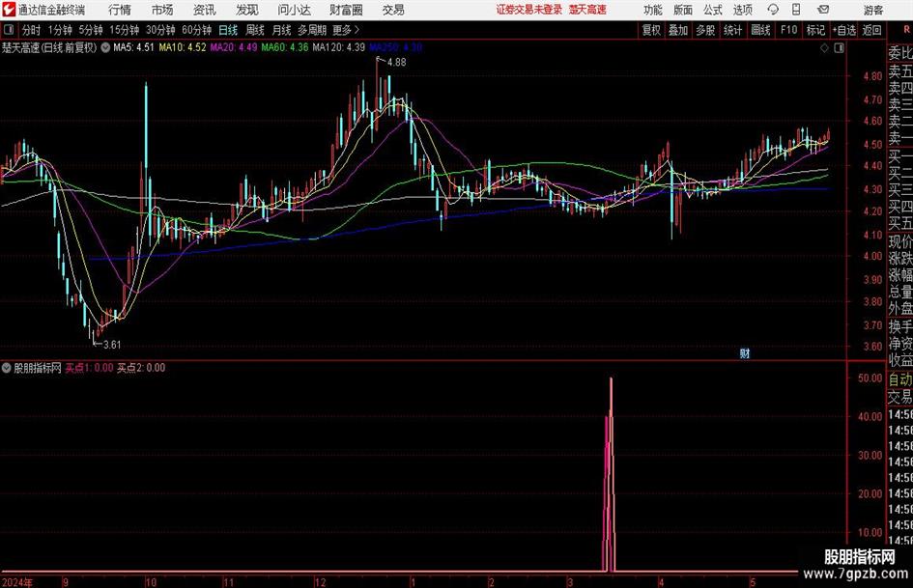Image resolution: width=913 pixels, height=588 pixels.
Task: Click the 证券交易未登录 login link
Action: [x=529, y=10]
